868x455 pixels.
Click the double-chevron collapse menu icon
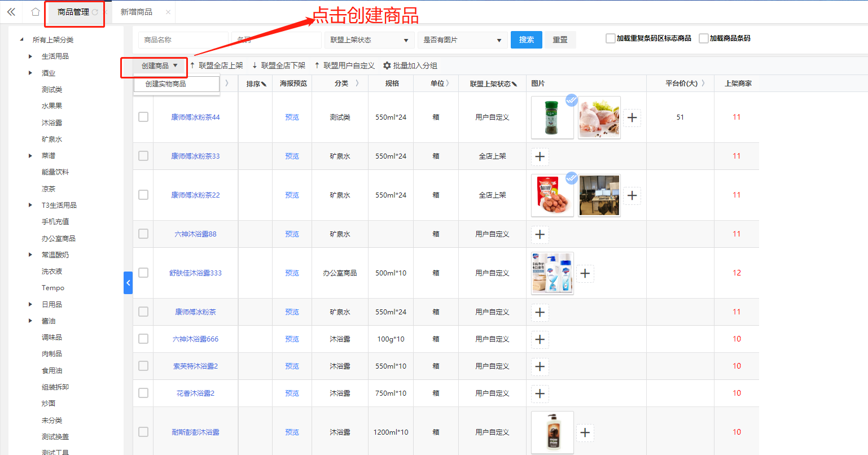[11, 12]
